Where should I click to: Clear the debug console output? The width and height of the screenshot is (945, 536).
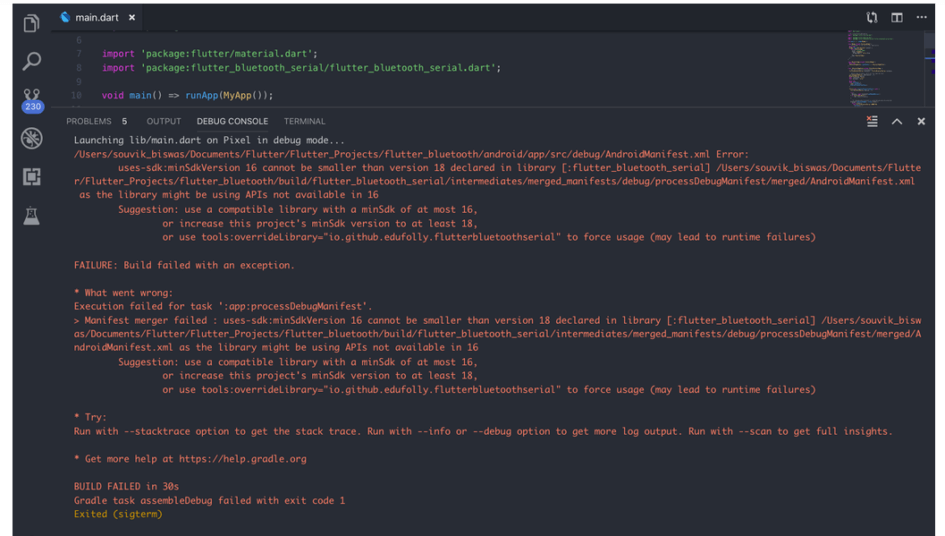click(872, 121)
